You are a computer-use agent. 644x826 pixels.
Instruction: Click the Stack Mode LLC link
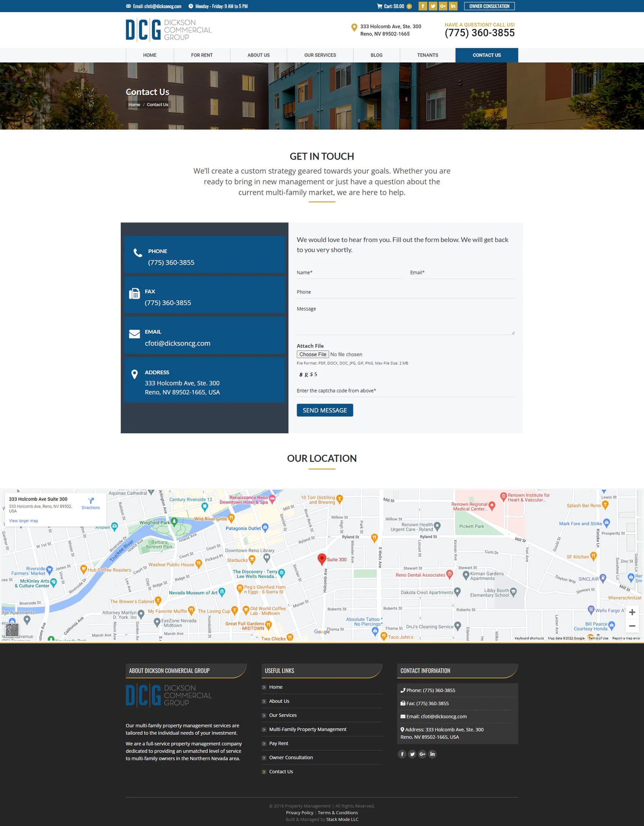click(342, 819)
